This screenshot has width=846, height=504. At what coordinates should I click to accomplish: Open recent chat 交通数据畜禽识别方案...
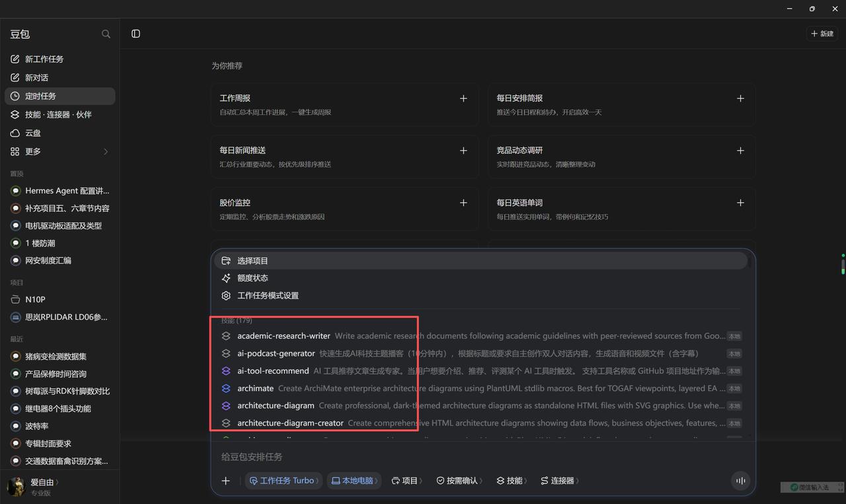(60, 461)
